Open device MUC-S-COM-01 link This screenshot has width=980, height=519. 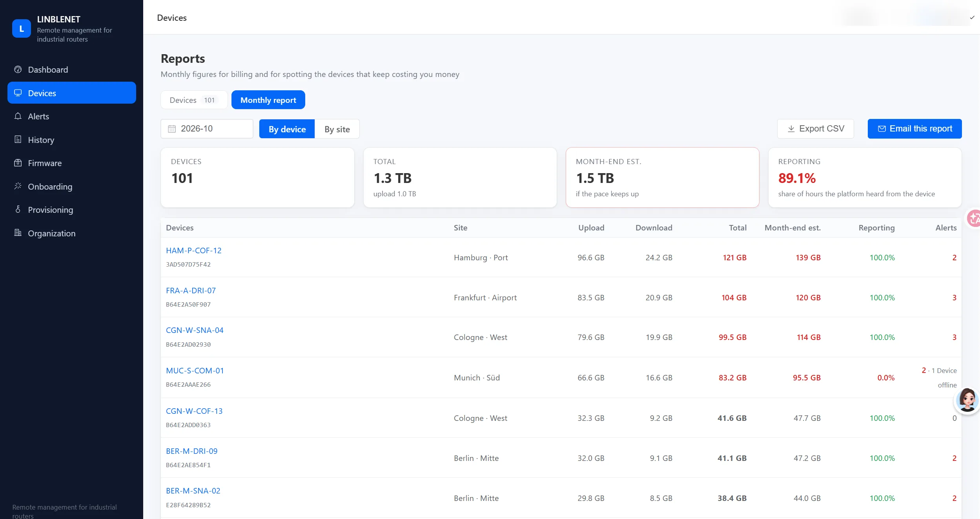pos(195,371)
